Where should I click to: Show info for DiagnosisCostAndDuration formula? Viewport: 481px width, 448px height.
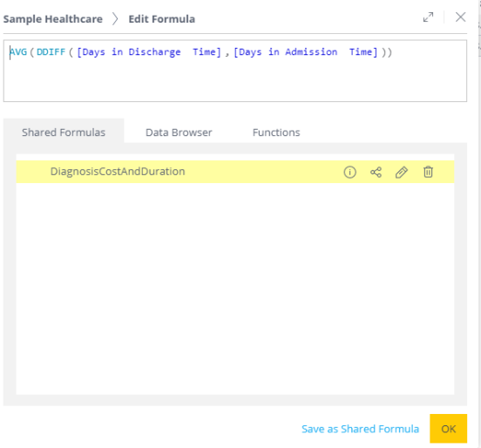point(349,173)
